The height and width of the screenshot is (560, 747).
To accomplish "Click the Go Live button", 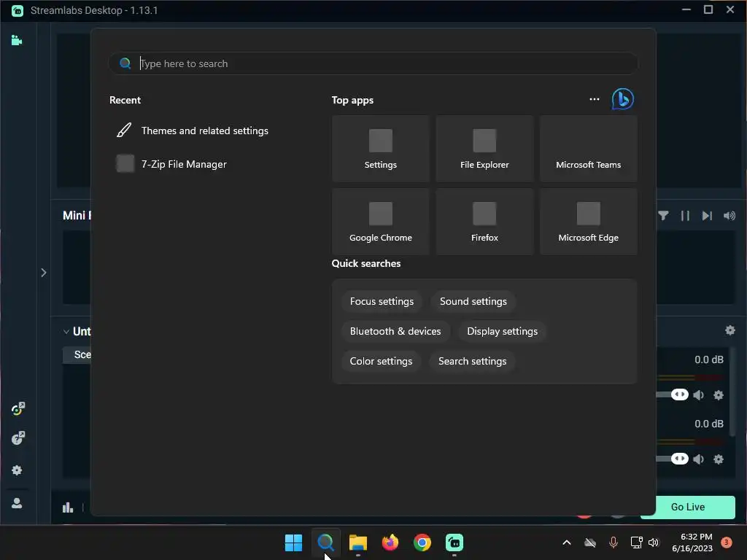I will (x=687, y=507).
